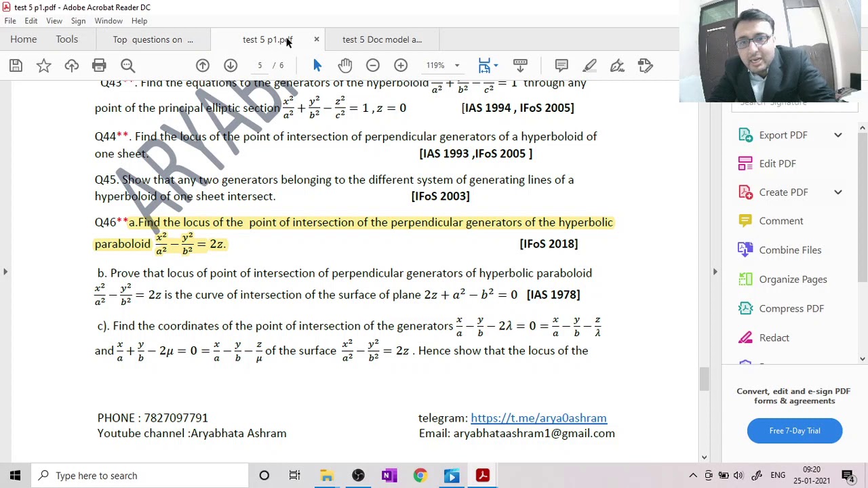Open Adobe Acrobat taskbar icon
The width and height of the screenshot is (868, 488).
(482, 476)
